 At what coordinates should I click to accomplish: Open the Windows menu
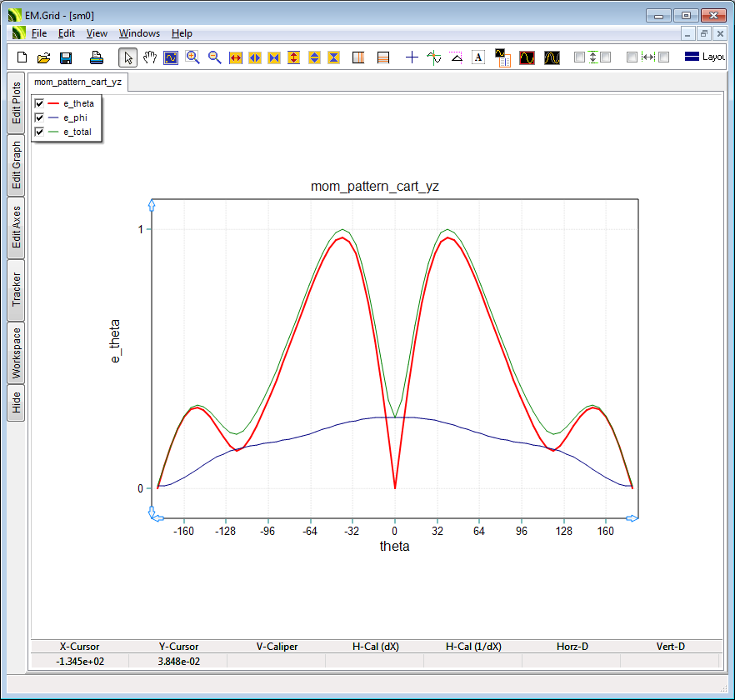pyautogui.click(x=139, y=33)
